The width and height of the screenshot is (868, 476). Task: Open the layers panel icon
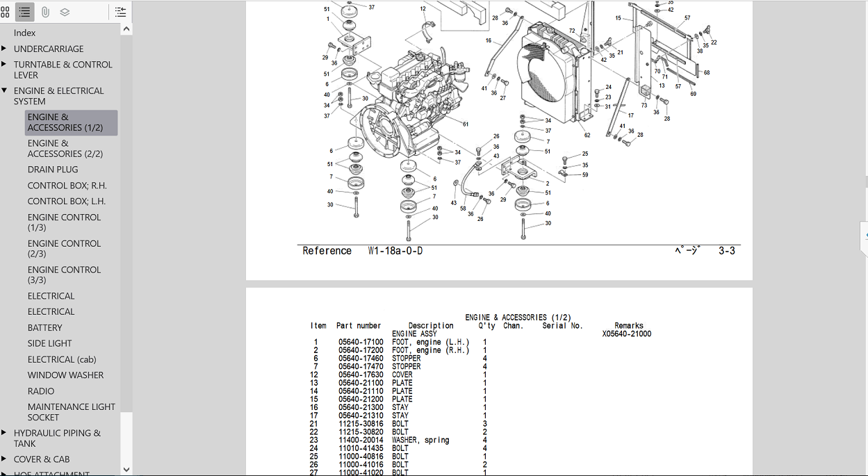[65, 12]
